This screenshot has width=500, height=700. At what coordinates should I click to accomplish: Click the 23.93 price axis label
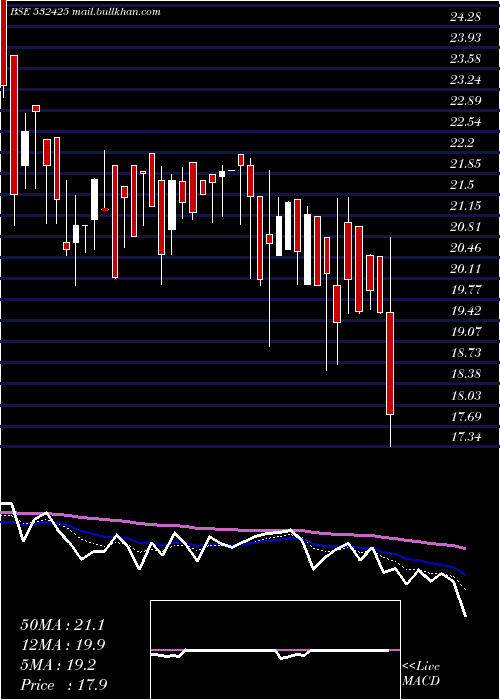pyautogui.click(x=465, y=38)
